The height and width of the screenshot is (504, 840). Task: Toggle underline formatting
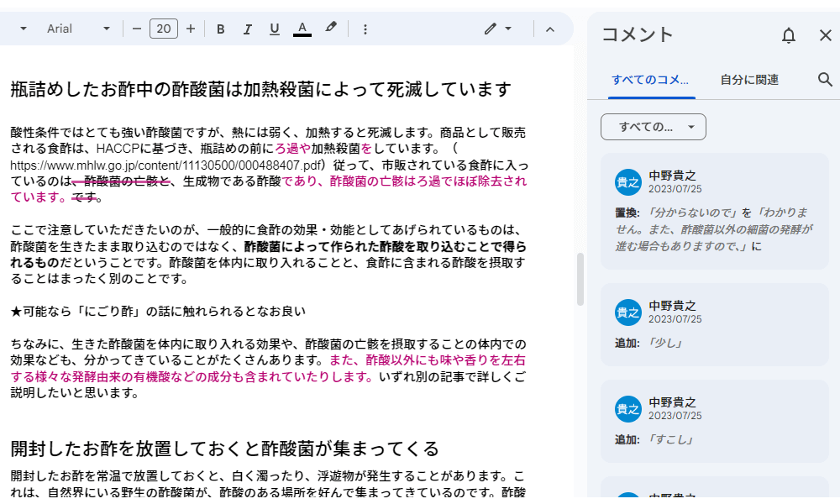pos(274,28)
